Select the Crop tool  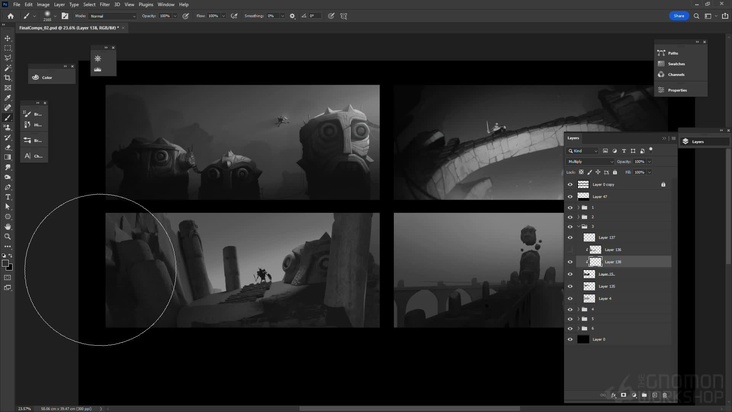click(7, 78)
